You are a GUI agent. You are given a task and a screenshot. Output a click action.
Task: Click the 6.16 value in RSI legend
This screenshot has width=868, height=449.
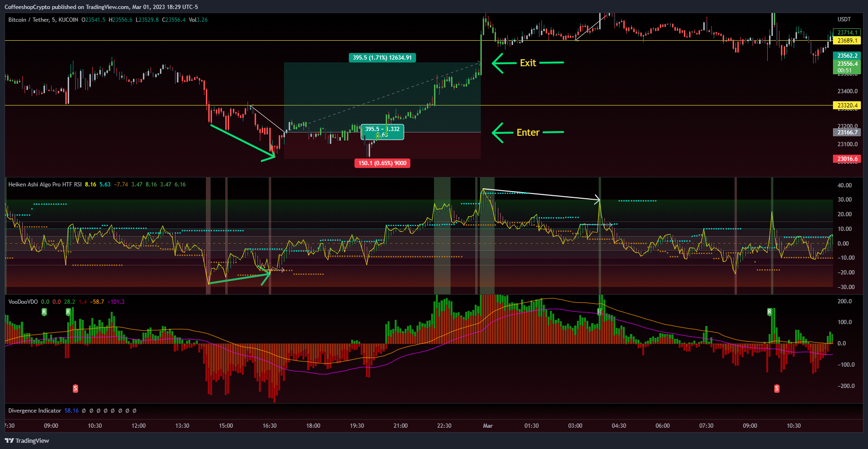click(180, 185)
